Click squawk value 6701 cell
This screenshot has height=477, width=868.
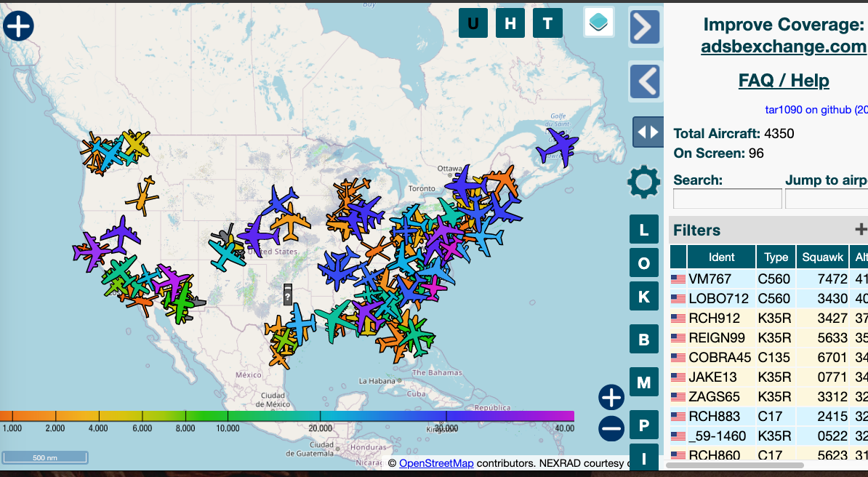(823, 358)
